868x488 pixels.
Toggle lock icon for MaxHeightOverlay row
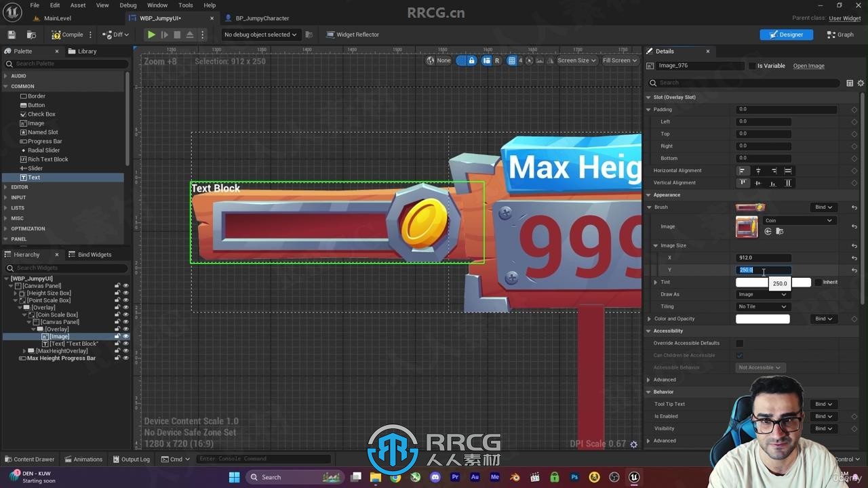[117, 351]
